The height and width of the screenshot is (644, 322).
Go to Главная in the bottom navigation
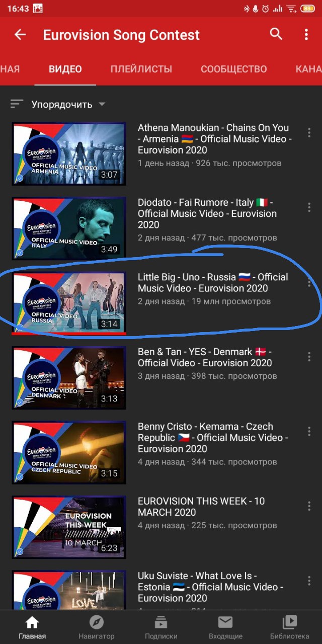[x=32, y=627]
